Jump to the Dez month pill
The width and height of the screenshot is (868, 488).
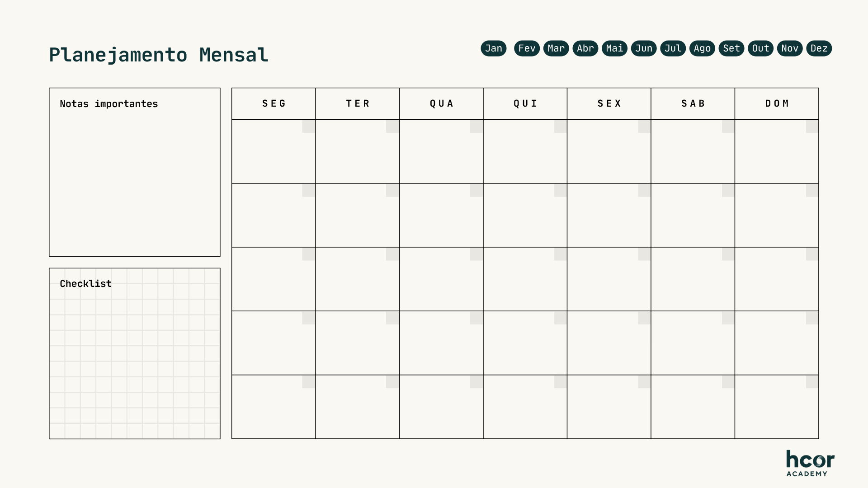(819, 48)
